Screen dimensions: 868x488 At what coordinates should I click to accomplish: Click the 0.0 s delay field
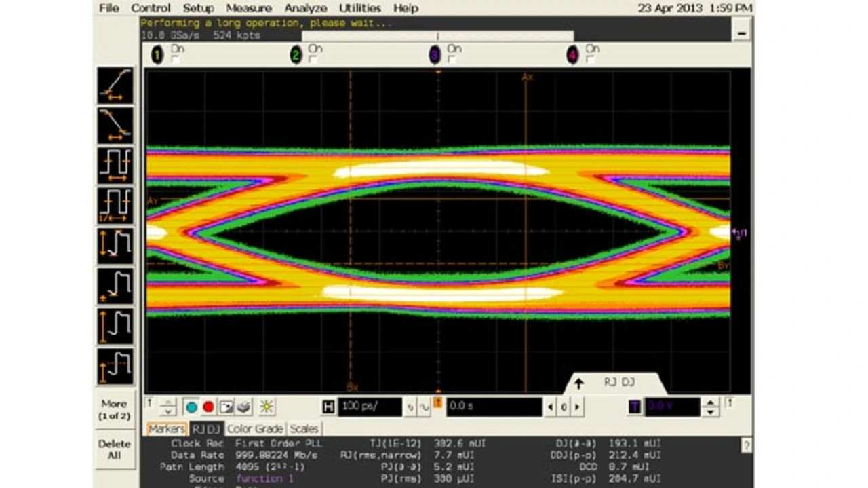tap(494, 407)
